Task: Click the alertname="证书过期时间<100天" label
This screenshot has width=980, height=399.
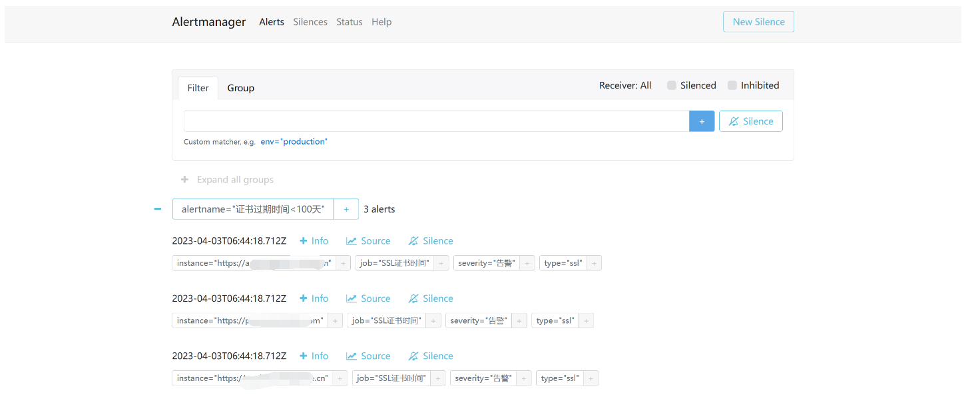Action: [253, 209]
